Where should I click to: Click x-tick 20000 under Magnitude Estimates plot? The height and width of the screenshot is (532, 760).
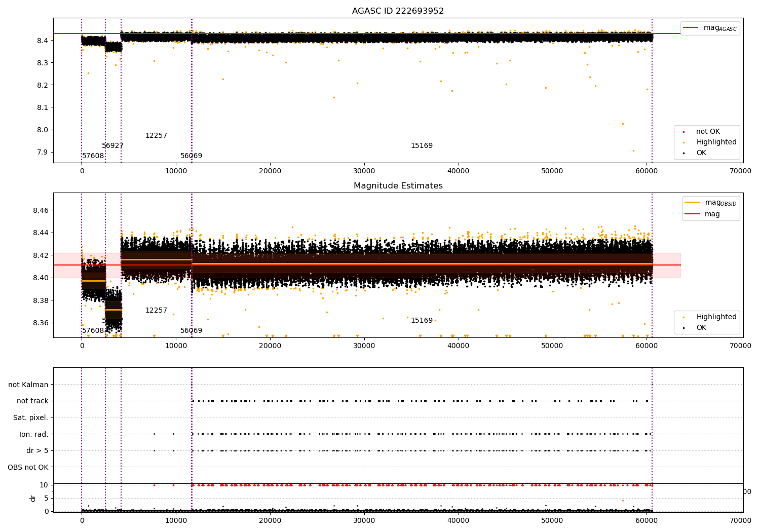coord(270,346)
